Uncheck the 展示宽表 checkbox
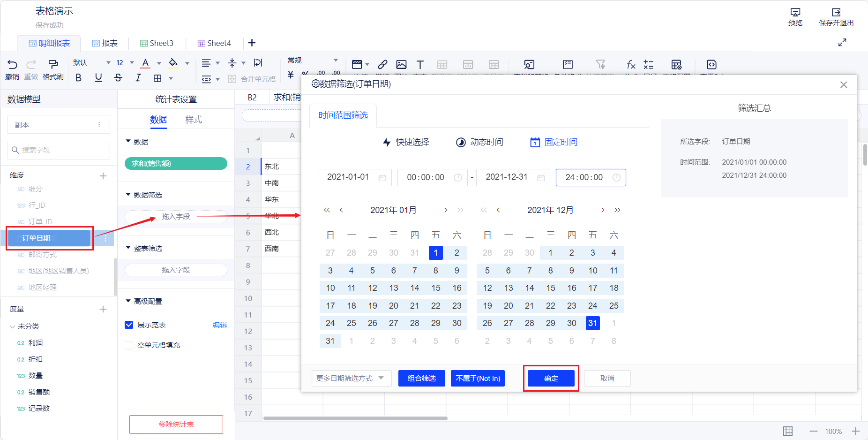 pos(129,325)
